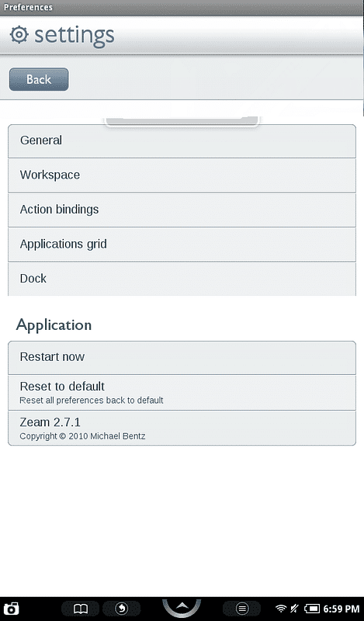The image size is (364, 621).
Task: Select Reset to default option
Action: point(182,393)
